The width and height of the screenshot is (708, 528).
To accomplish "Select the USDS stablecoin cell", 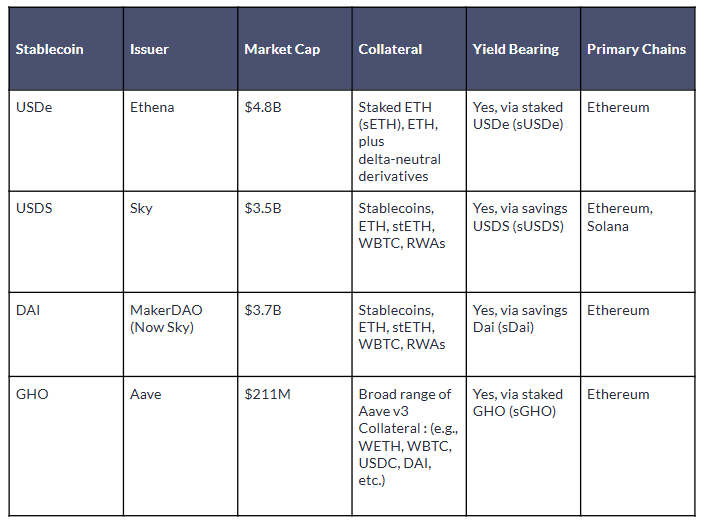I will 36,209.
